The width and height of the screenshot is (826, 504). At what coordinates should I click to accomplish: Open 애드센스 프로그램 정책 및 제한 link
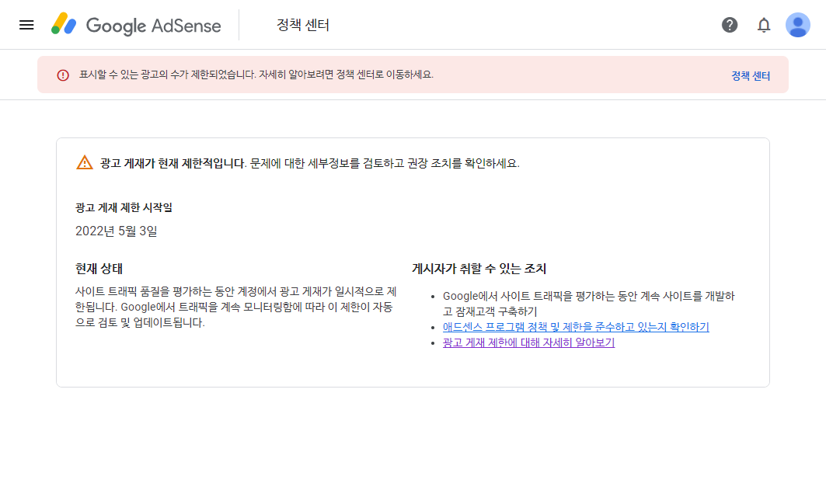(x=576, y=327)
